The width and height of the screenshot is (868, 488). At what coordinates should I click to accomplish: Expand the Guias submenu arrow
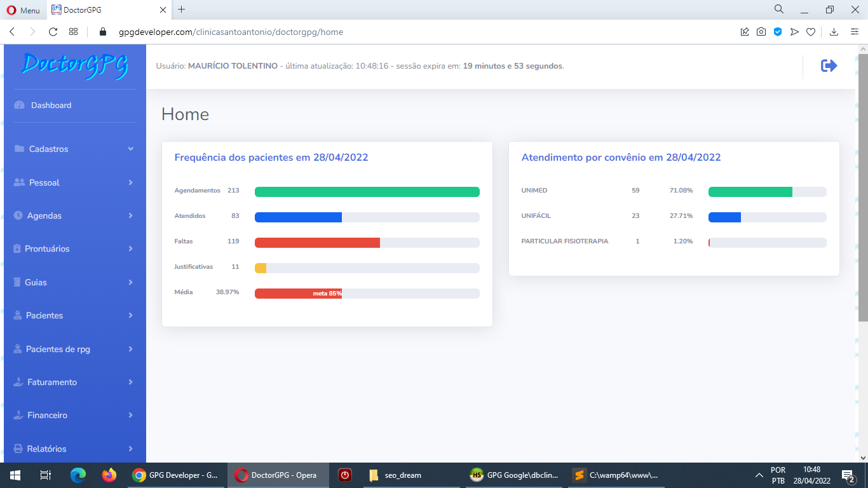130,282
